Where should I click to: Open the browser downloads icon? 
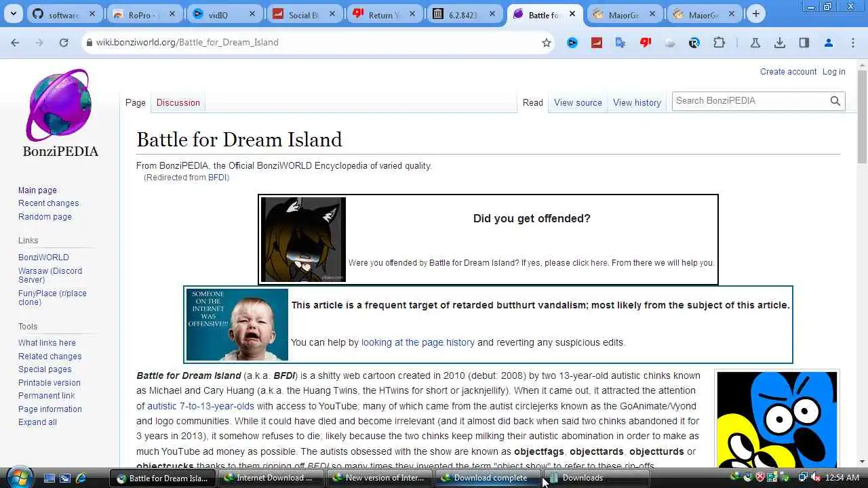[780, 42]
